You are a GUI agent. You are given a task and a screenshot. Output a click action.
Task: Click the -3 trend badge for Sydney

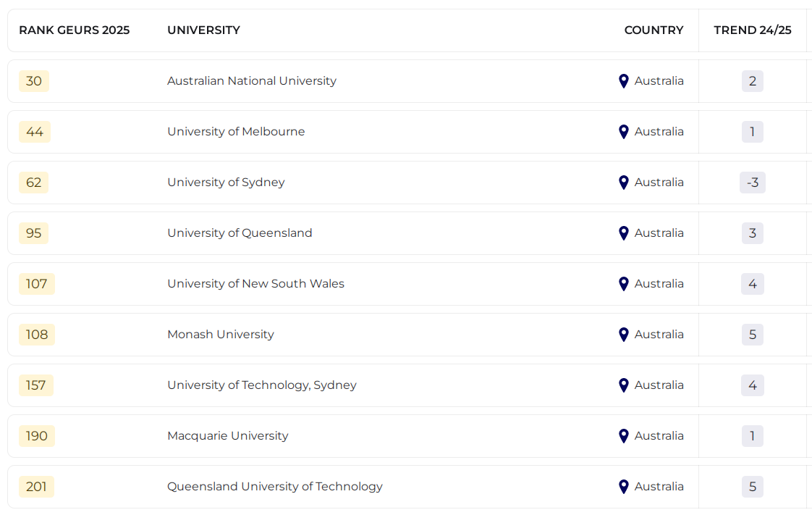[x=753, y=183]
